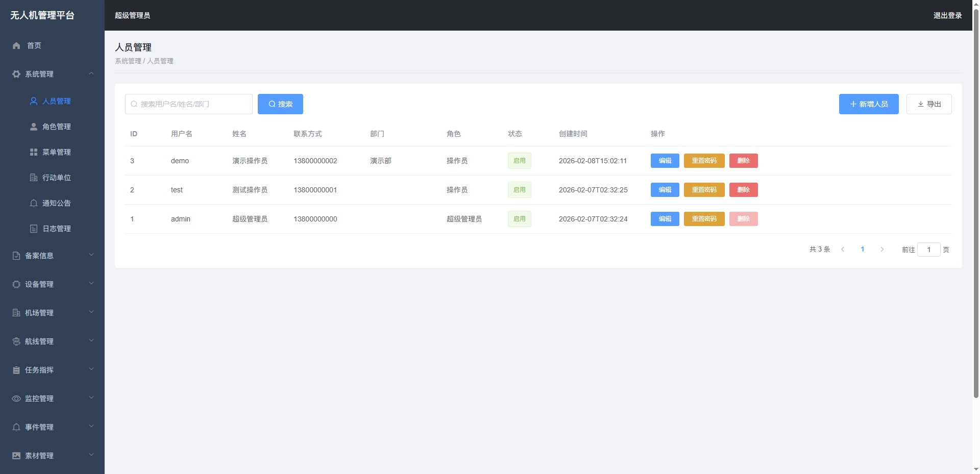Click the eye icon beside 监控管理

16,398
